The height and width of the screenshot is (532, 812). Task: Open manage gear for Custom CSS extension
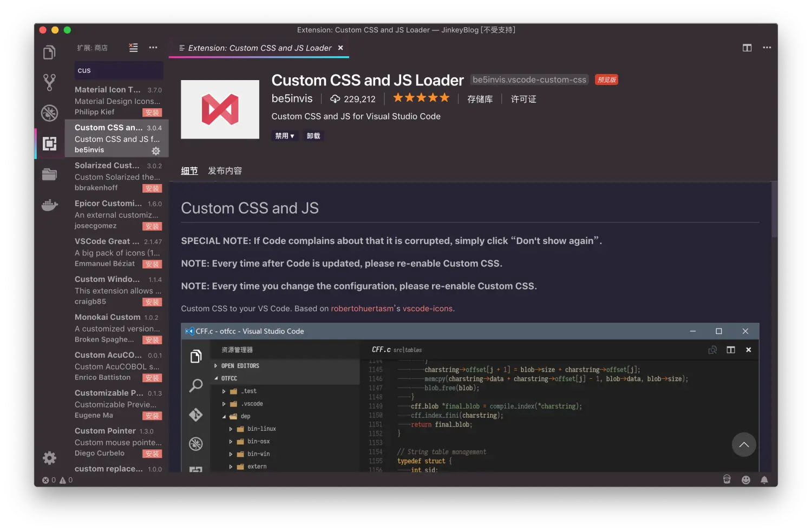tap(156, 150)
